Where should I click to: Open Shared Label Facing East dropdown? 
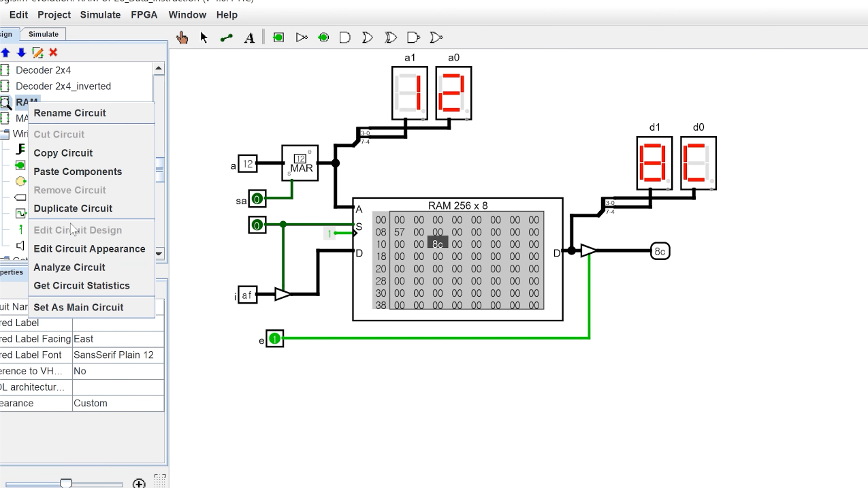(118, 339)
